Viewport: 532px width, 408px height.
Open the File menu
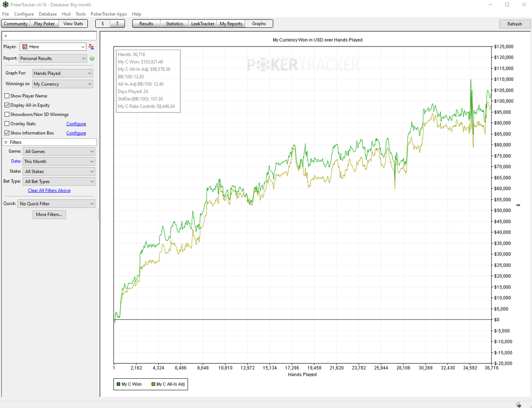[5, 14]
